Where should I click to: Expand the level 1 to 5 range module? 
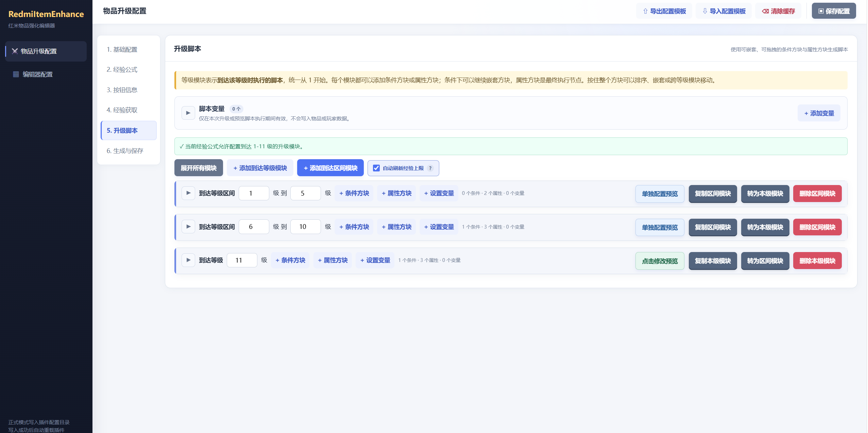(188, 193)
